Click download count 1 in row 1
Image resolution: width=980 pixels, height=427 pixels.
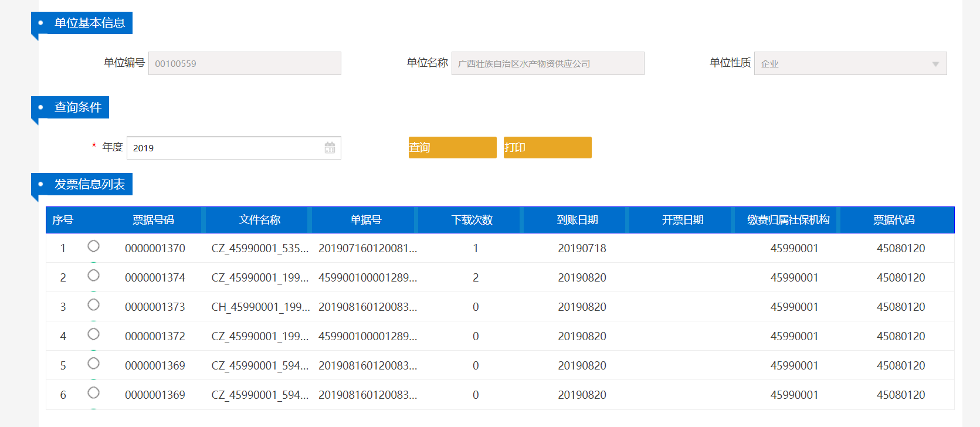476,248
